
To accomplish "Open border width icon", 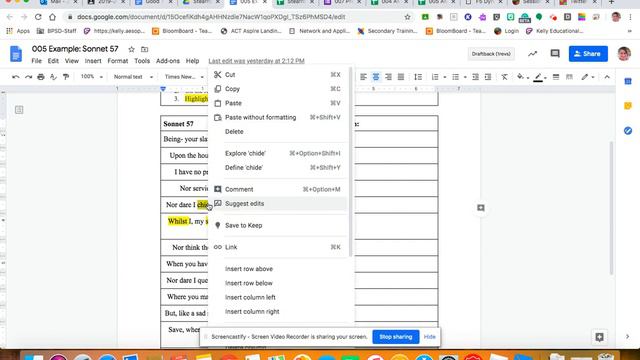I will click(556, 77).
